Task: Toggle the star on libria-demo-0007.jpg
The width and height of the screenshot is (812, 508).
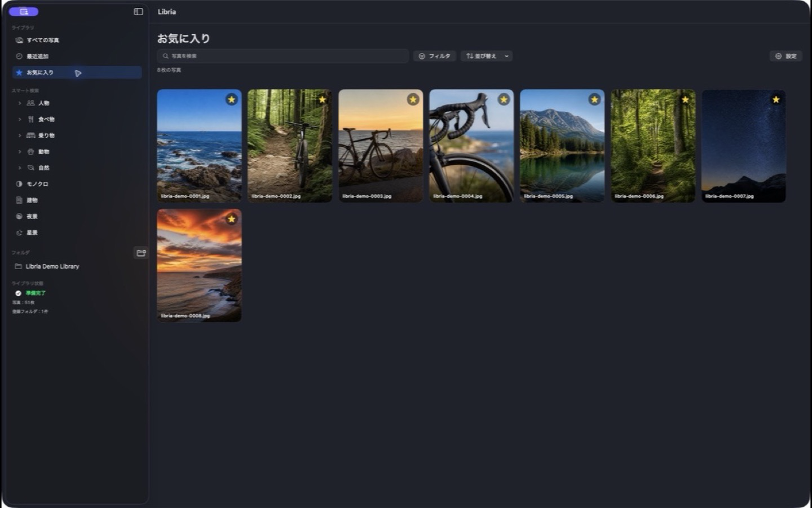Action: tap(776, 99)
